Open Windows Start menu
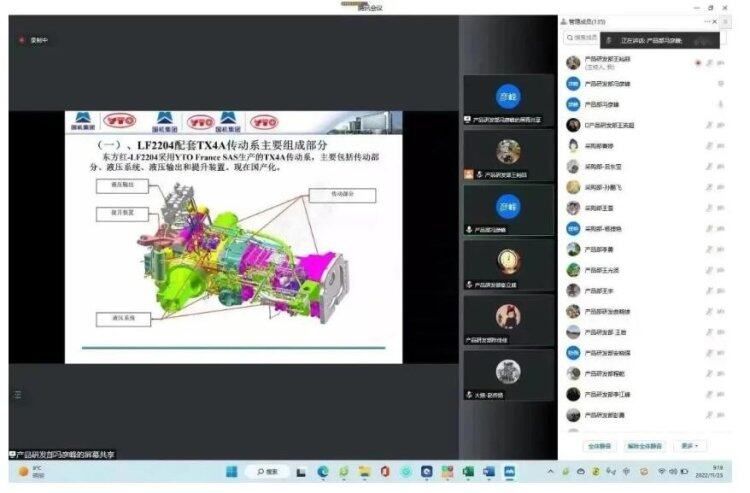750x493 pixels. click(x=232, y=472)
